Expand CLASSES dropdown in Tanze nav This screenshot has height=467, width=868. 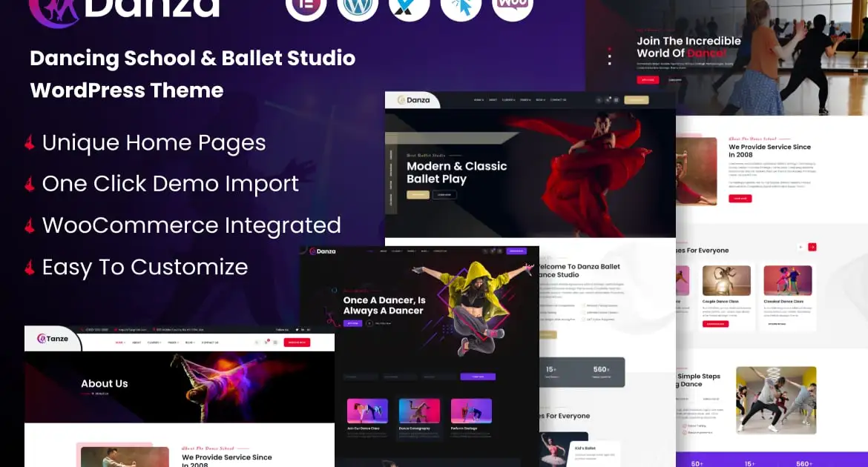(x=154, y=342)
